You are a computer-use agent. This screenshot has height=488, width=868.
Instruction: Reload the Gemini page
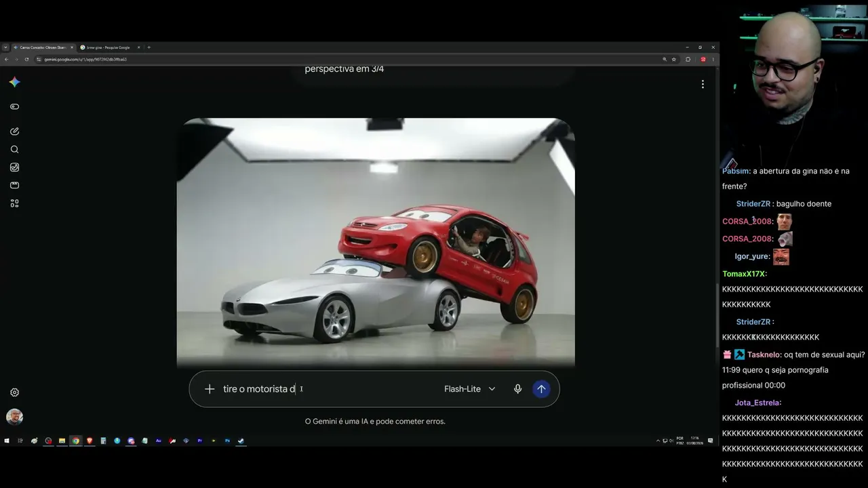pyautogui.click(x=26, y=60)
